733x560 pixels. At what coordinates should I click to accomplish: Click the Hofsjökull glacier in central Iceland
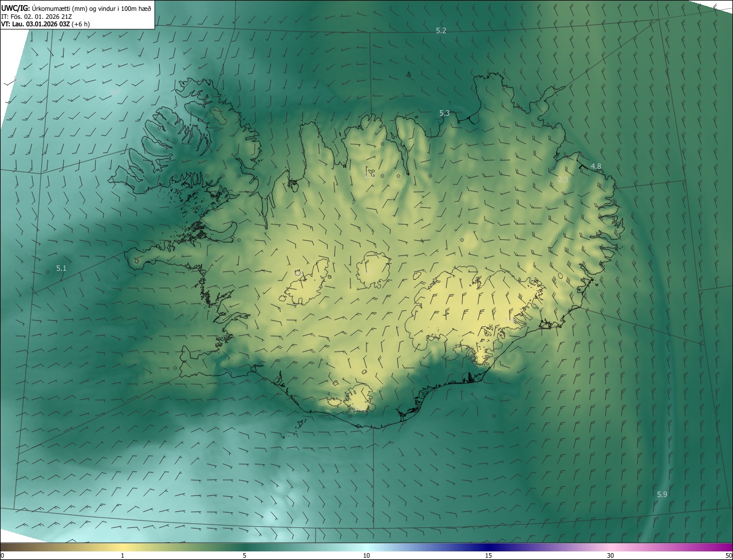click(x=373, y=270)
